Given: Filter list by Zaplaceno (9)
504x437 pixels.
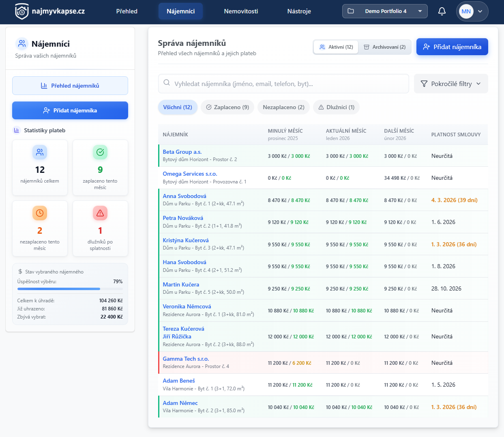Looking at the screenshot, I should coord(227,108).
